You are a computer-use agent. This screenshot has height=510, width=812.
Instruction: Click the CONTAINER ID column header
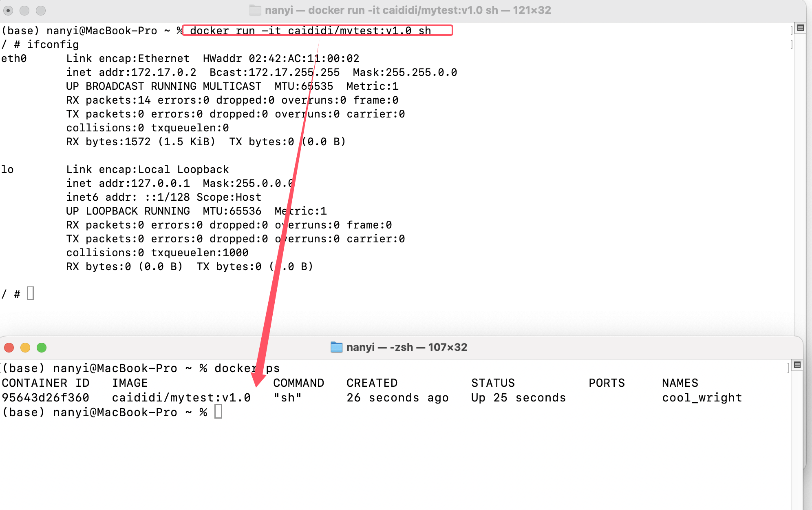click(x=46, y=383)
